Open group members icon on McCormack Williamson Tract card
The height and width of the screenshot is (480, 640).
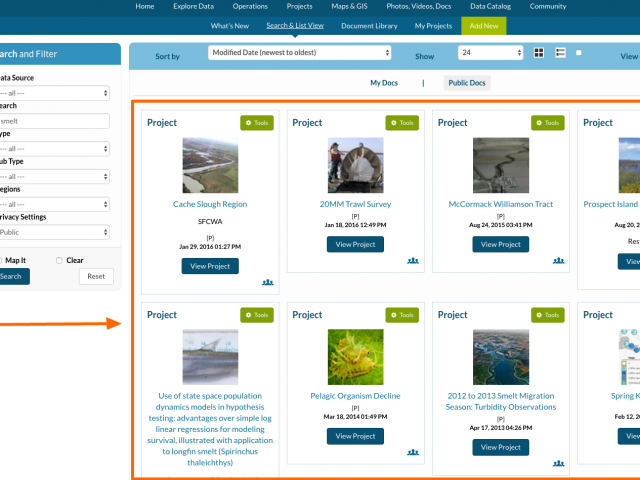pyautogui.click(x=559, y=260)
